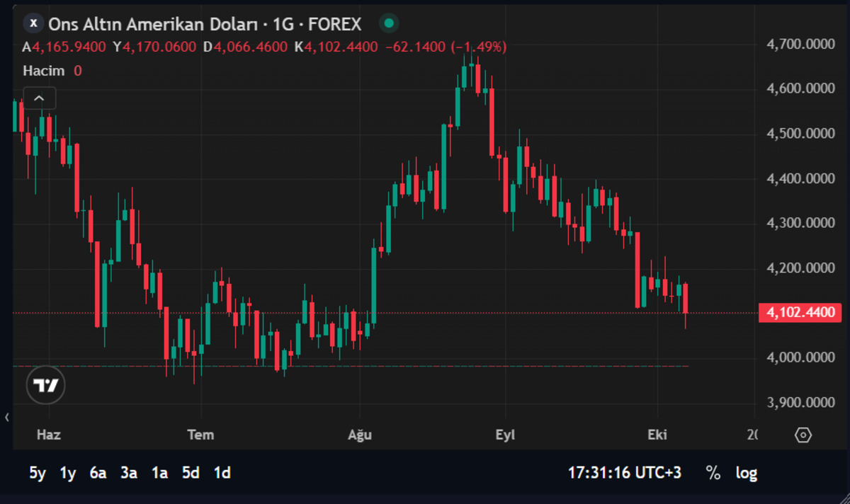This screenshot has width=850, height=504.
Task: Click the symbol logo beside Ons Altın title
Action: point(33,24)
